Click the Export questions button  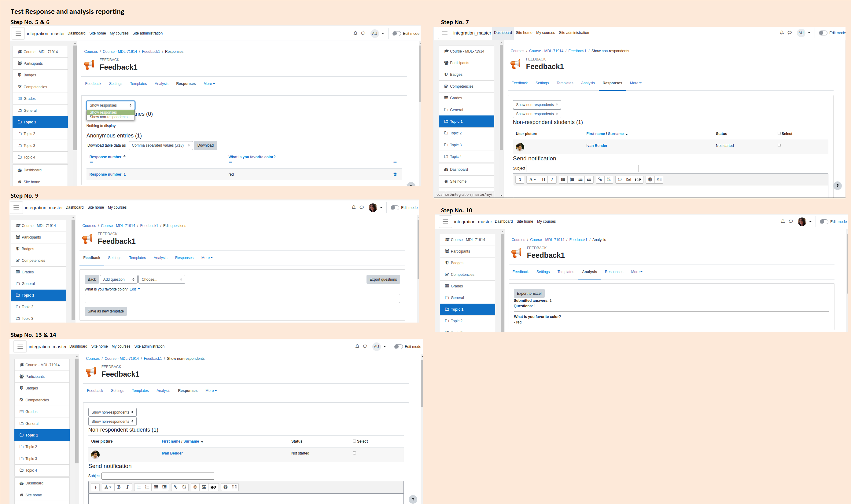click(x=383, y=279)
